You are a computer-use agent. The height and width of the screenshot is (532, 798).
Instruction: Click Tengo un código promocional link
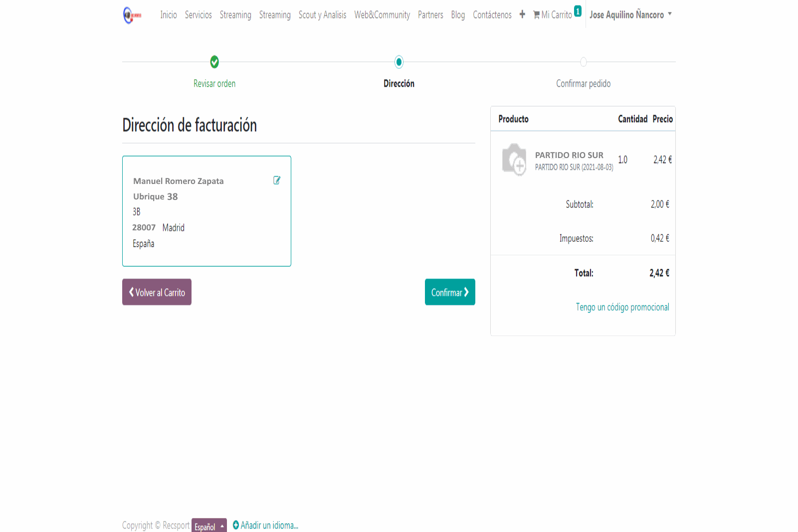622,307
